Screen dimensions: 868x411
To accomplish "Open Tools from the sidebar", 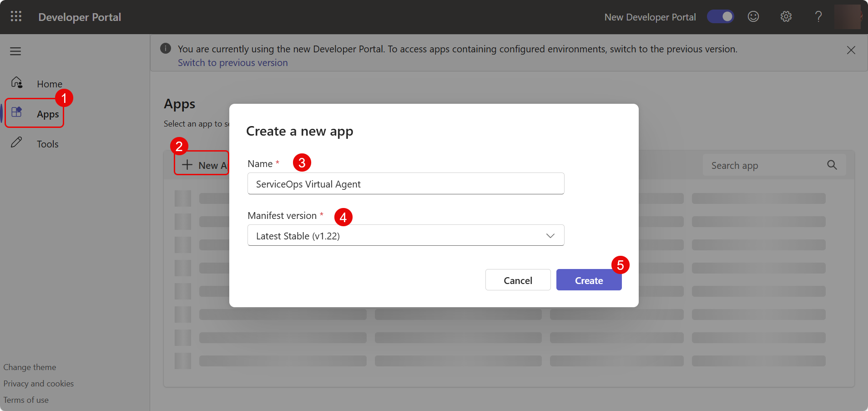I will (x=47, y=144).
